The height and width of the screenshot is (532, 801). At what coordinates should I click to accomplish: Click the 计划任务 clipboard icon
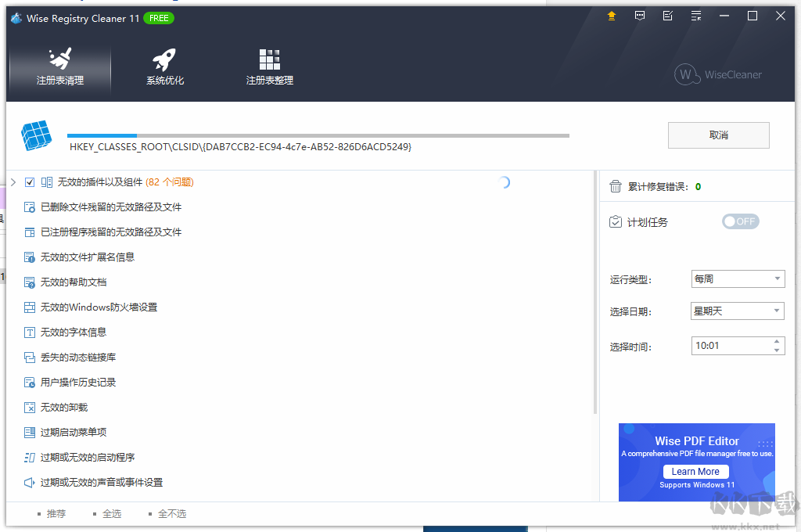[x=616, y=221]
